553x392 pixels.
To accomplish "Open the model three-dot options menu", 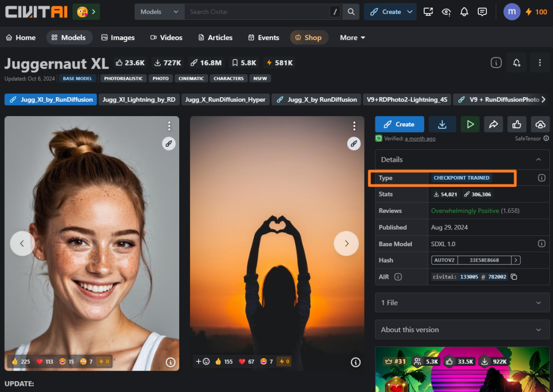I will click(x=540, y=63).
